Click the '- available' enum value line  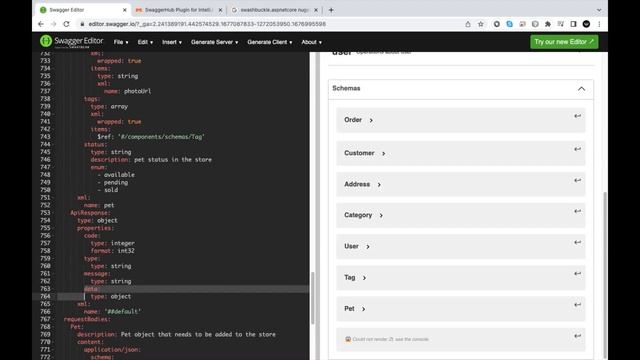tap(116, 175)
